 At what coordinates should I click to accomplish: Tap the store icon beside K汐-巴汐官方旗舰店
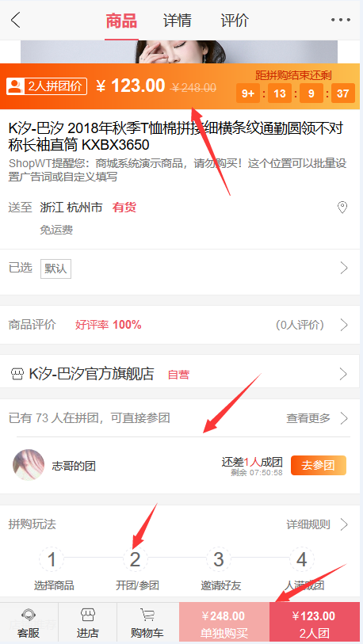pyautogui.click(x=17, y=374)
